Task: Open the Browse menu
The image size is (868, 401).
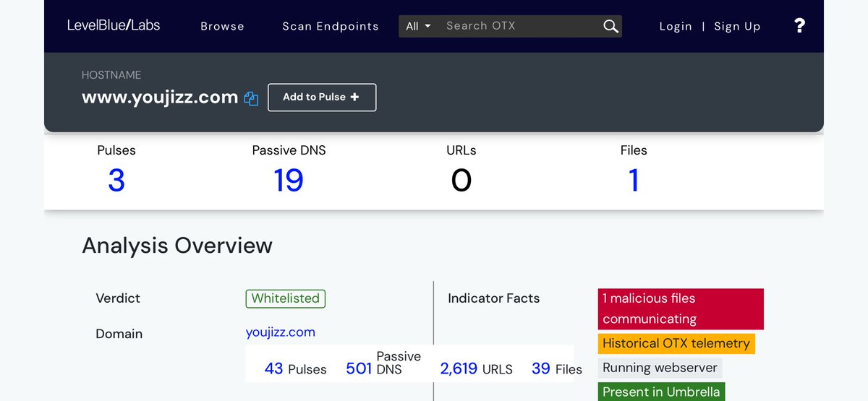Action: (222, 26)
